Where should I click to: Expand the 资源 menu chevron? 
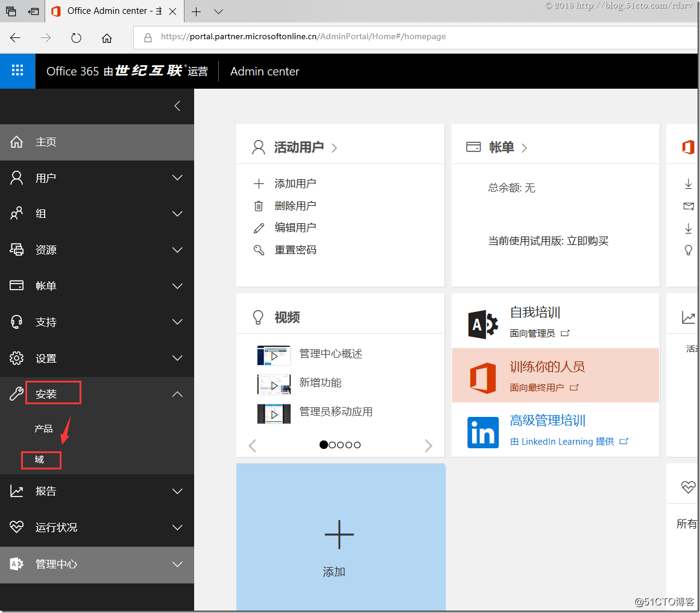click(x=177, y=250)
